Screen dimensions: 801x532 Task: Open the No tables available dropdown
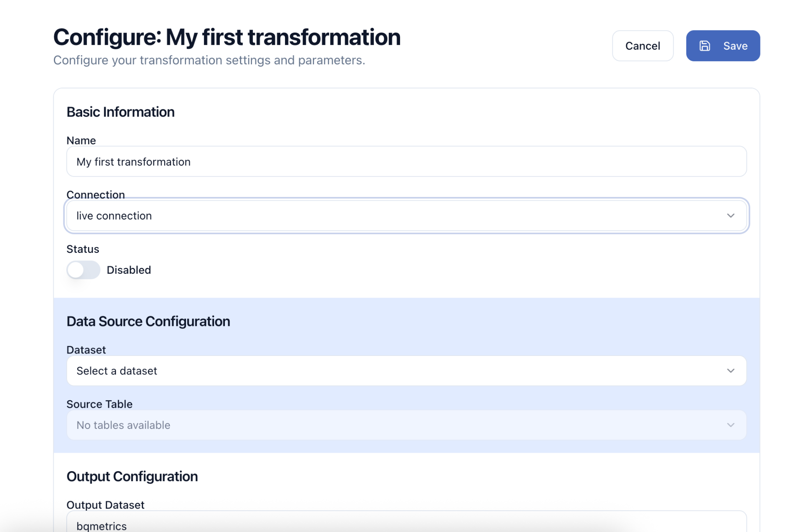(x=375, y=425)
